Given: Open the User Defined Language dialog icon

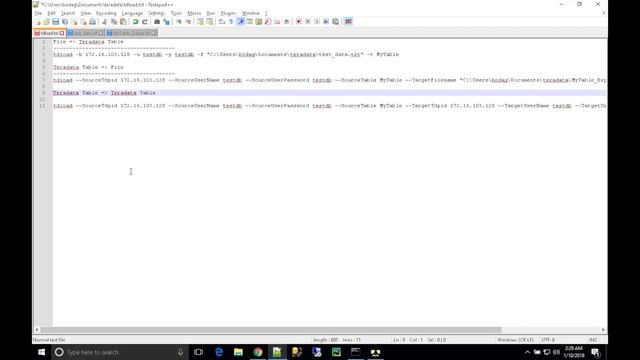Looking at the screenshot, I should click(249, 22).
